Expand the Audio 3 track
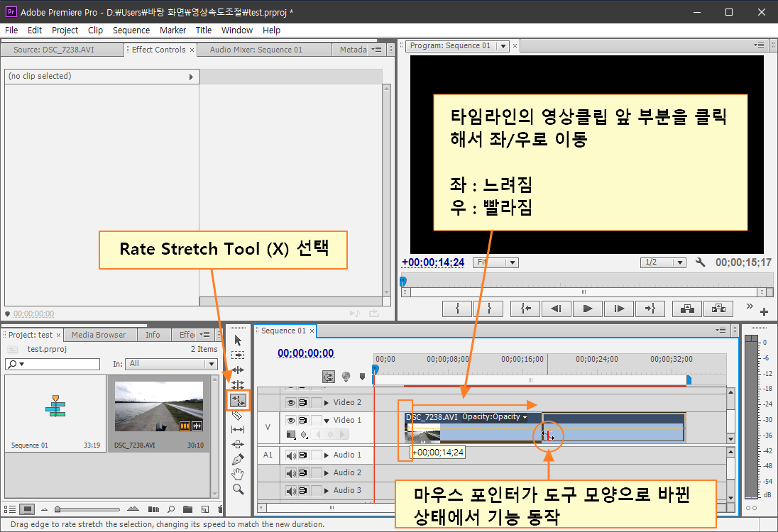Viewport: 778px width, 532px height. coord(327,490)
